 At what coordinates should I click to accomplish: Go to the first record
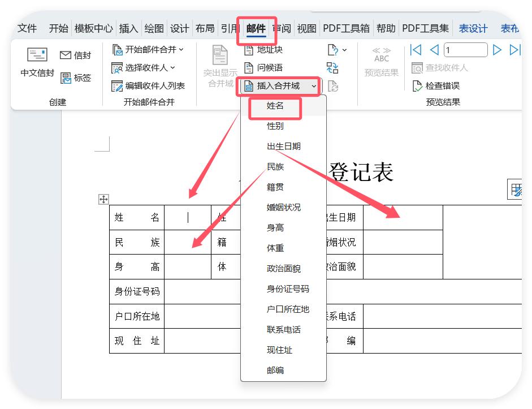416,50
